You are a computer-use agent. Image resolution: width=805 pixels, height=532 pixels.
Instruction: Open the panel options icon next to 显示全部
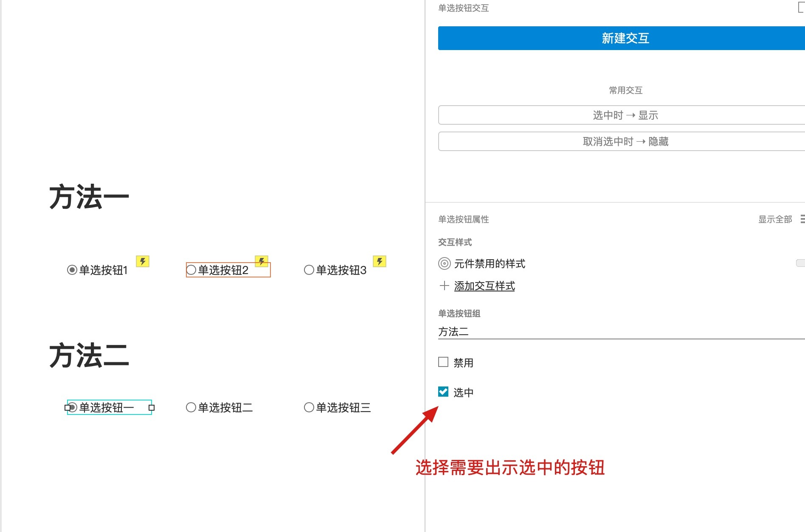coord(802,219)
